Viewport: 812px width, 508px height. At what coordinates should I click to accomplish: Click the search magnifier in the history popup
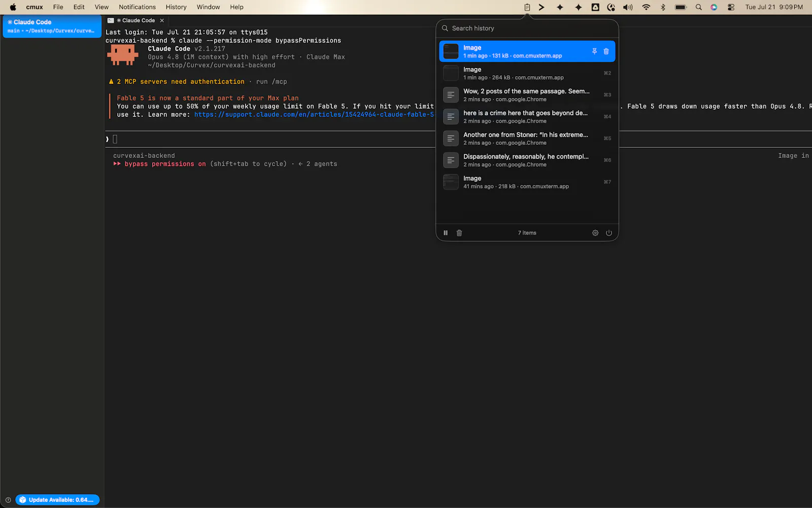tap(445, 28)
